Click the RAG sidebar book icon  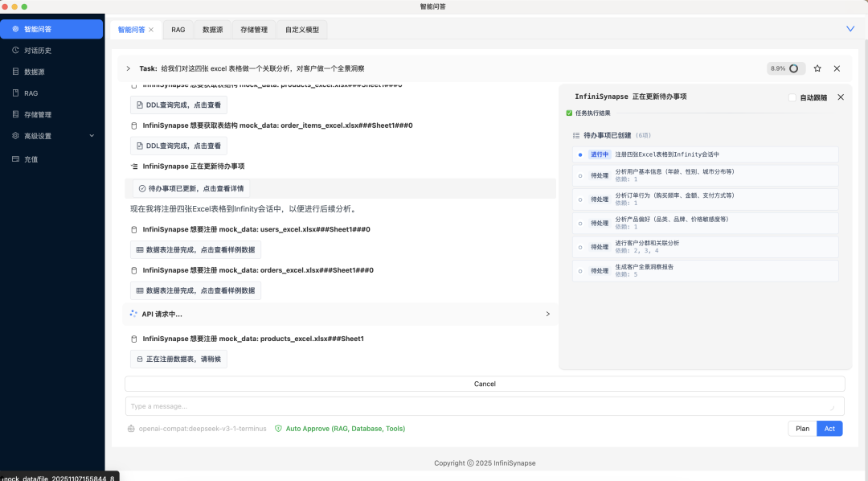point(15,92)
